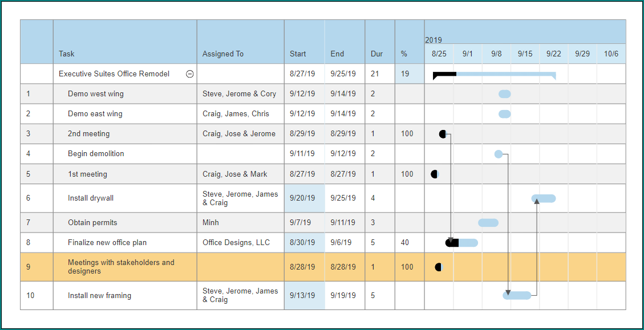The width and height of the screenshot is (644, 330).
Task: Select row number 7
Action: pyautogui.click(x=37, y=222)
